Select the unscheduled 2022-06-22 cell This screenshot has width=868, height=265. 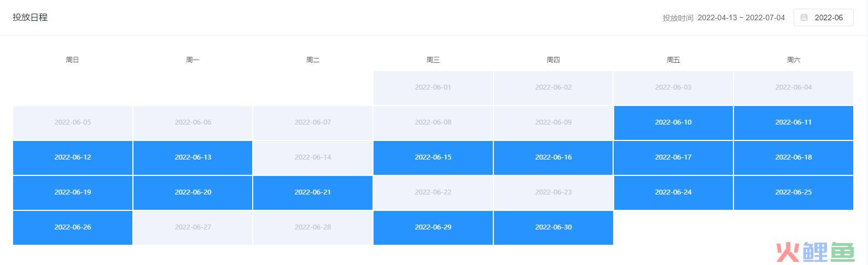433,192
